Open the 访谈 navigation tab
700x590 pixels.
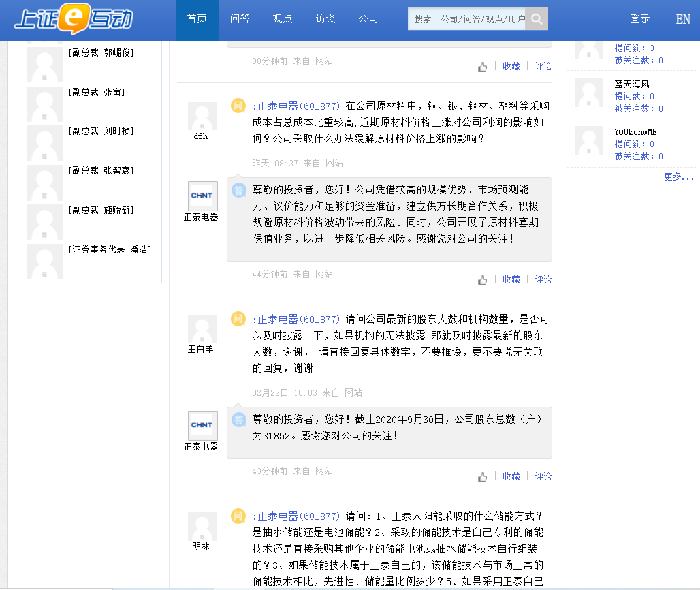325,19
